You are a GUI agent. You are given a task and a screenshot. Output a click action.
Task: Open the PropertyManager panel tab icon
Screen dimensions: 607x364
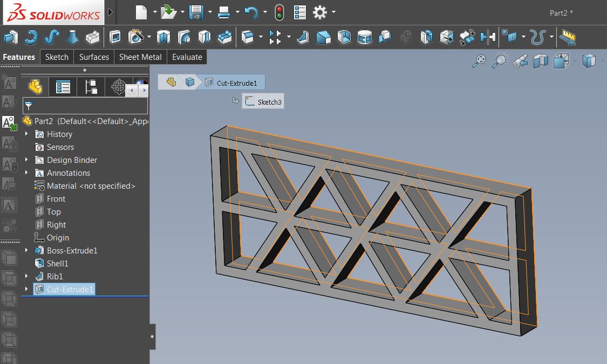tap(63, 87)
